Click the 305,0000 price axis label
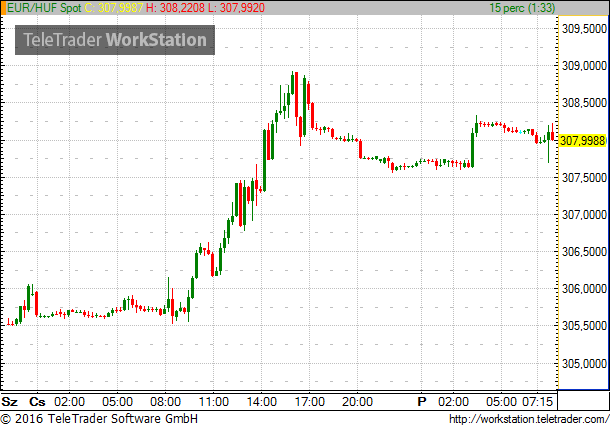This screenshot has height=428, width=610. click(584, 363)
